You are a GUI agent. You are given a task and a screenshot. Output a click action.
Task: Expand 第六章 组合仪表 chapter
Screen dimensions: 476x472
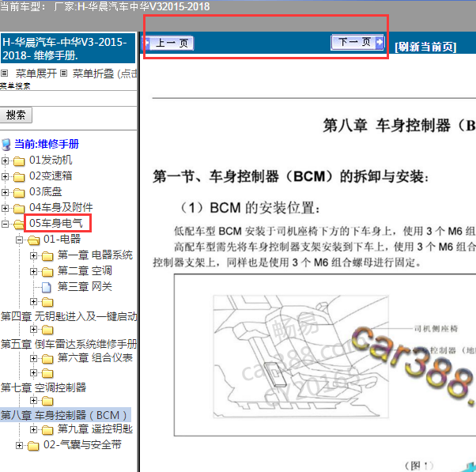[33, 358]
